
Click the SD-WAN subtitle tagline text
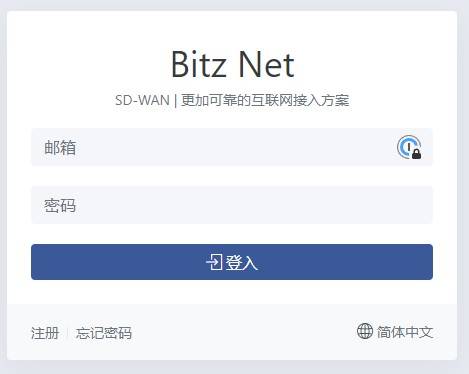point(232,100)
